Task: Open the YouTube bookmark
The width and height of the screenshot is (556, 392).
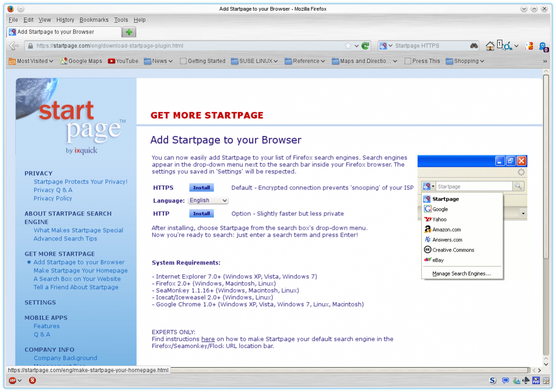Action: click(x=123, y=61)
